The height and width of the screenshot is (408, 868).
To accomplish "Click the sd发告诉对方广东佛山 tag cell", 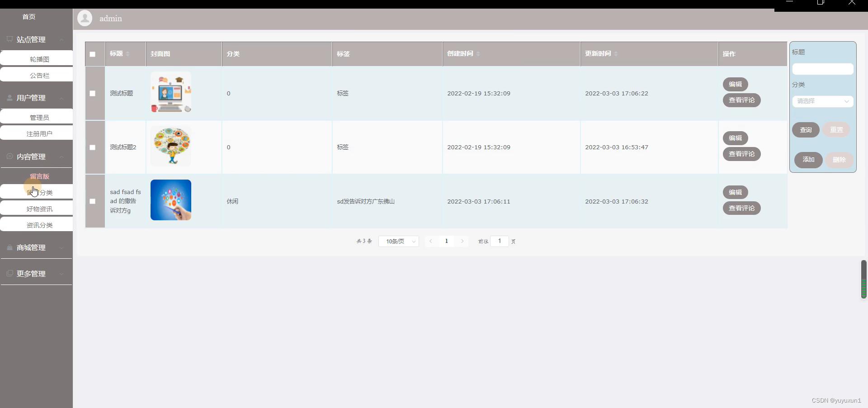I will (x=366, y=201).
